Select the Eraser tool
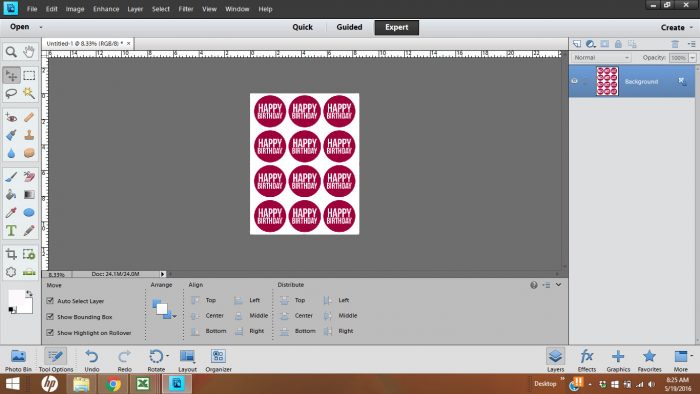700x394 pixels. click(x=29, y=177)
